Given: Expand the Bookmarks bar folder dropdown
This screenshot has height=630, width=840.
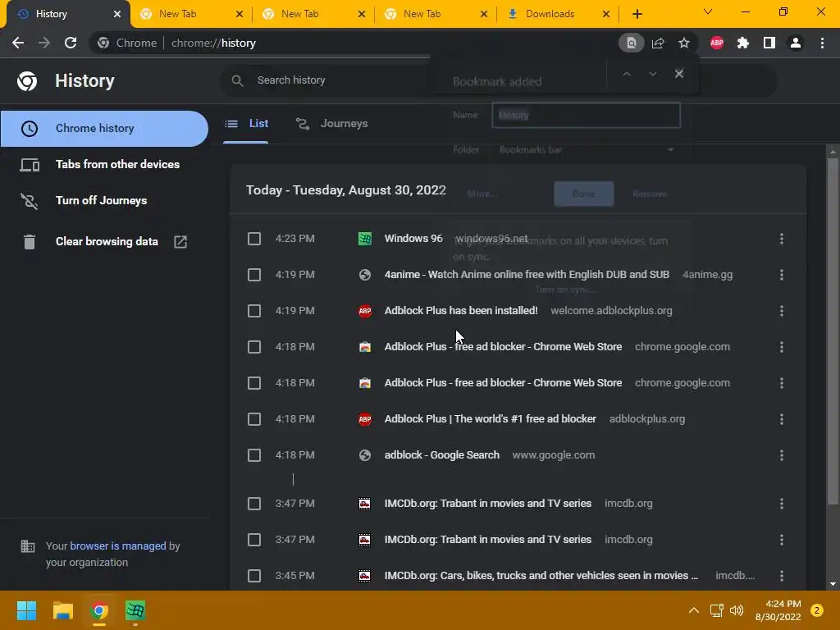Looking at the screenshot, I should [x=586, y=150].
